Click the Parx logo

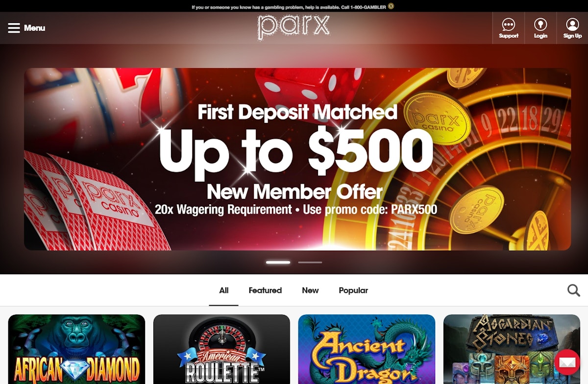pyautogui.click(x=294, y=27)
